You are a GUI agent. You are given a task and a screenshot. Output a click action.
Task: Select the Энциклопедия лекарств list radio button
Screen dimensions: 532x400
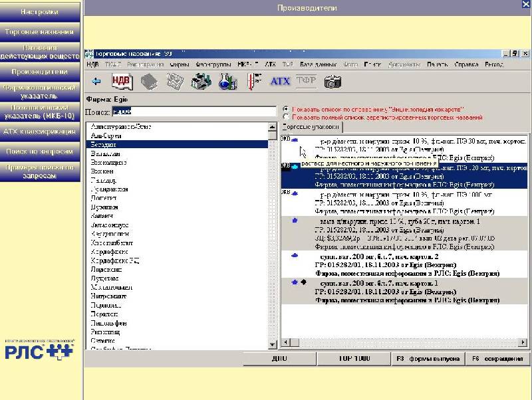click(x=286, y=109)
